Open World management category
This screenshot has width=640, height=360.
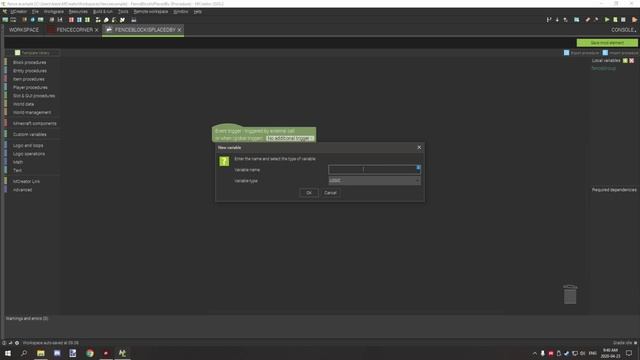coord(32,112)
